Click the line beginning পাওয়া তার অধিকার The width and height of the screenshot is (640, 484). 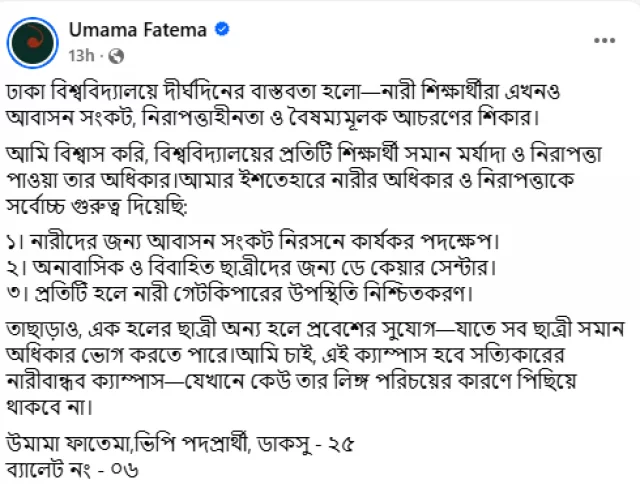click(290, 180)
